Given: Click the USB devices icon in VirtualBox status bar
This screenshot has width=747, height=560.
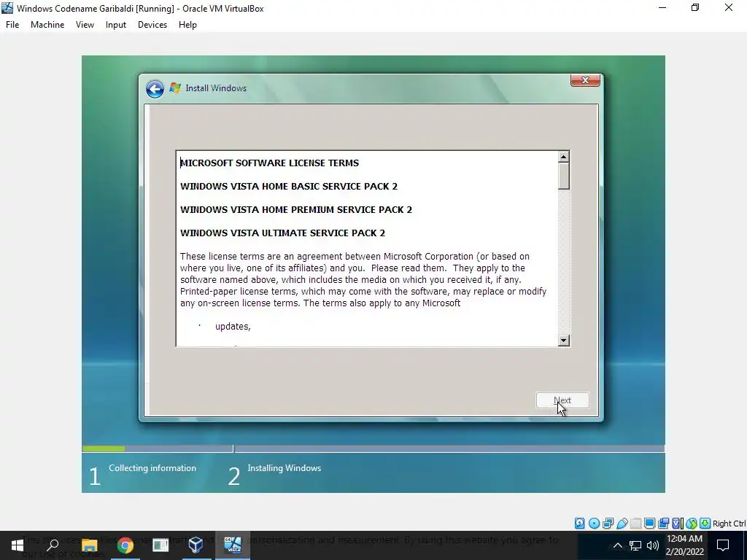Looking at the screenshot, I should point(622,524).
